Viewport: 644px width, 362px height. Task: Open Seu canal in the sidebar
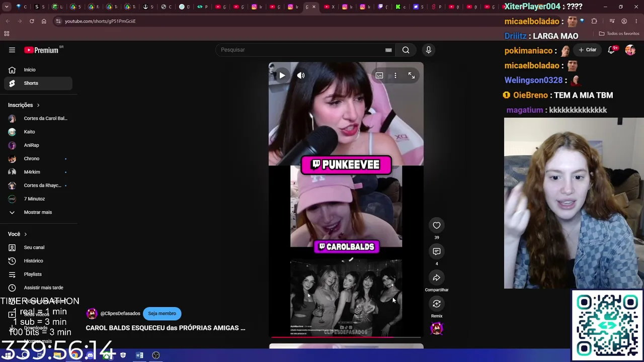click(x=38, y=247)
